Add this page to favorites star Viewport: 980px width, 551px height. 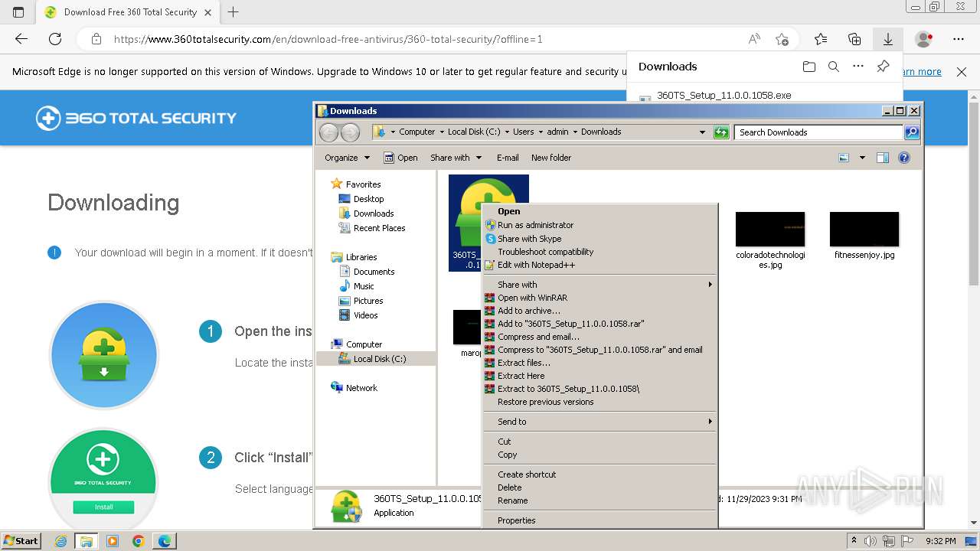tap(782, 39)
